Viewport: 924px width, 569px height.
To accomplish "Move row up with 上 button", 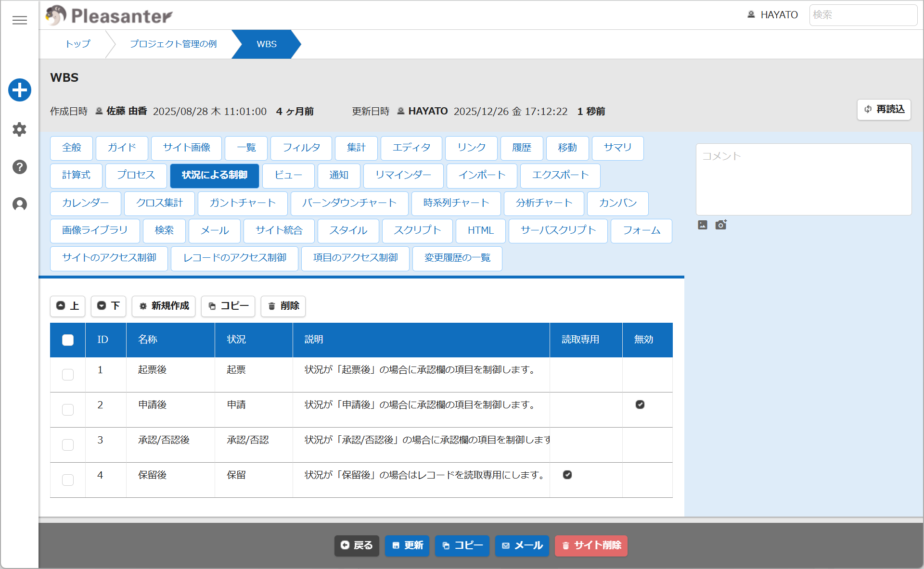I will 67,306.
